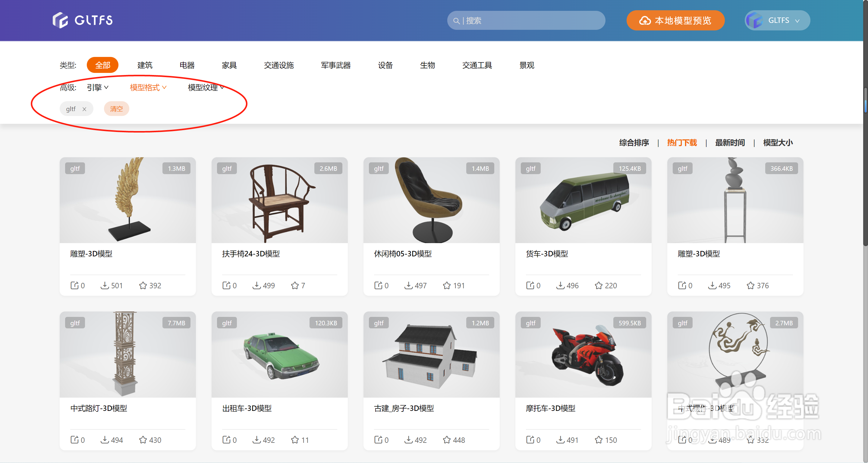
Task: Click the 清空 button to clear filters
Action: click(116, 108)
